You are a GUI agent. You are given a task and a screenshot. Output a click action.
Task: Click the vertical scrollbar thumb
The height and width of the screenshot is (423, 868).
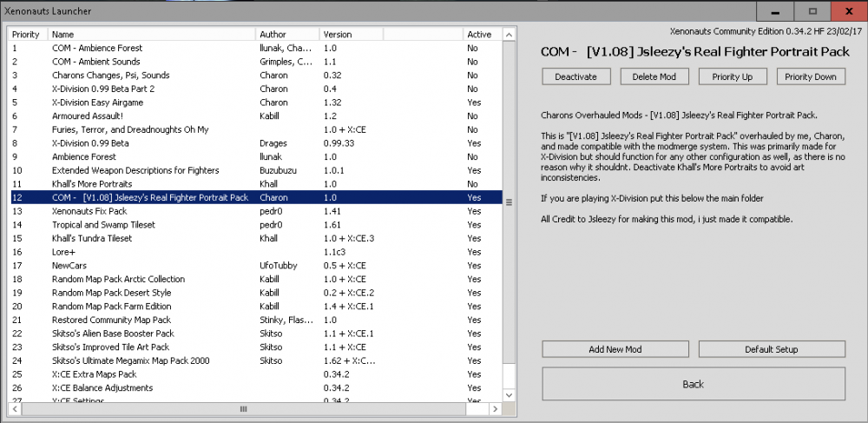click(509, 202)
